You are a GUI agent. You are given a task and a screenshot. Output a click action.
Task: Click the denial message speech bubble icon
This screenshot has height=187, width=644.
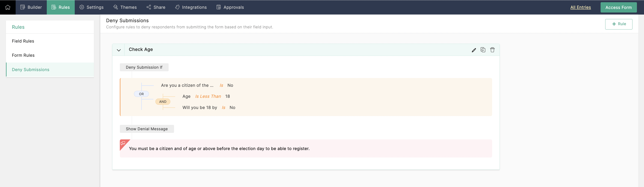123,143
